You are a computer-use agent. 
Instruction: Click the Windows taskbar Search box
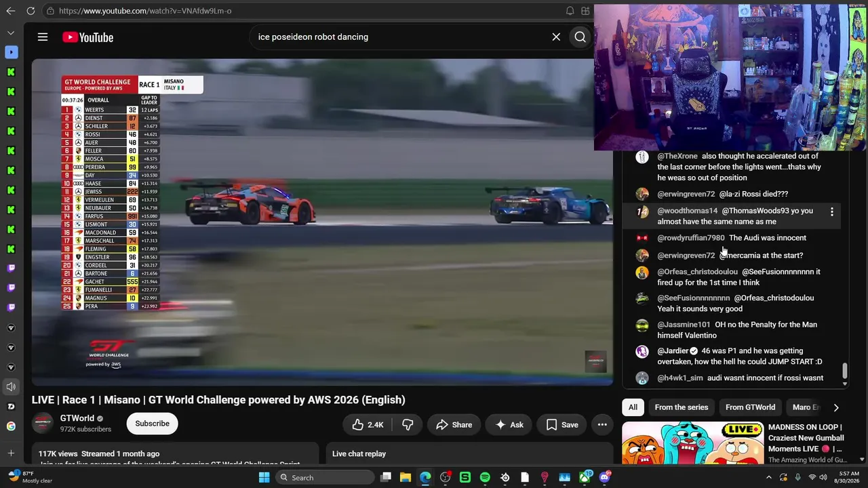[x=325, y=477]
